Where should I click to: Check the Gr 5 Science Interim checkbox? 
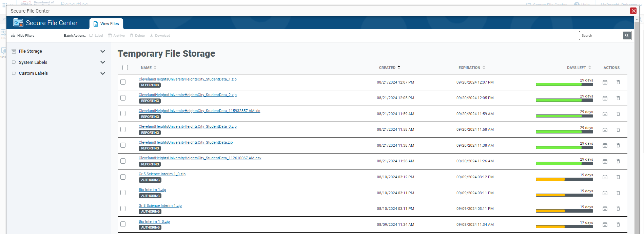[x=123, y=177]
